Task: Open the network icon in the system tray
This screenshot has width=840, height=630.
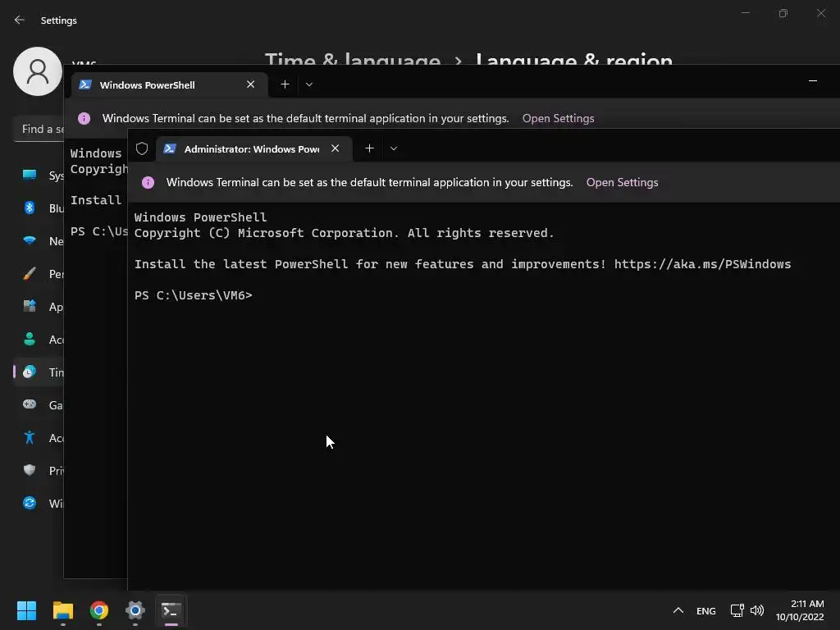Action: 737,610
